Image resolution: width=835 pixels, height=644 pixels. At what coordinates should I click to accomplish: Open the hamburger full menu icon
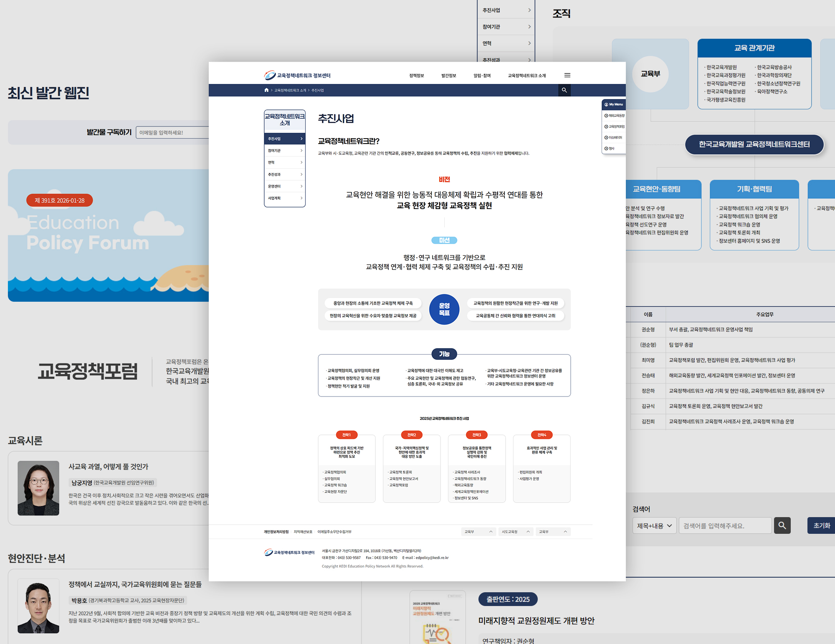click(x=567, y=76)
